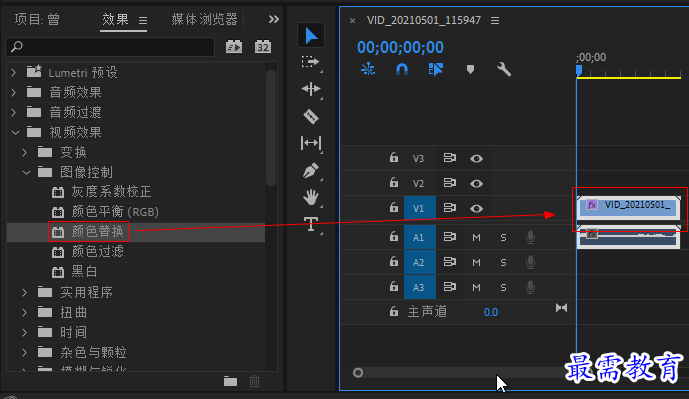Hide V3 track output eye
Viewport: 689px width, 399px height.
pos(476,158)
